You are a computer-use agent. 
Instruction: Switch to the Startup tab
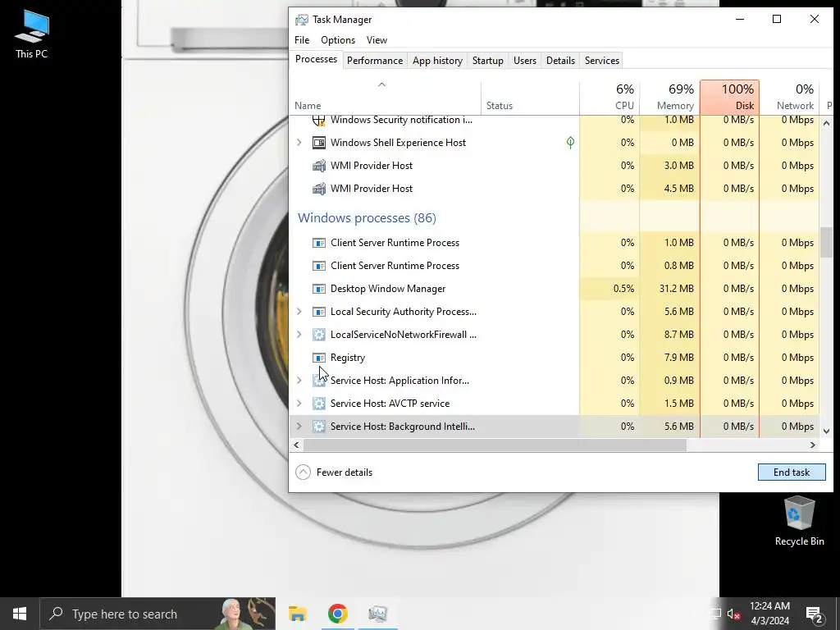point(487,61)
